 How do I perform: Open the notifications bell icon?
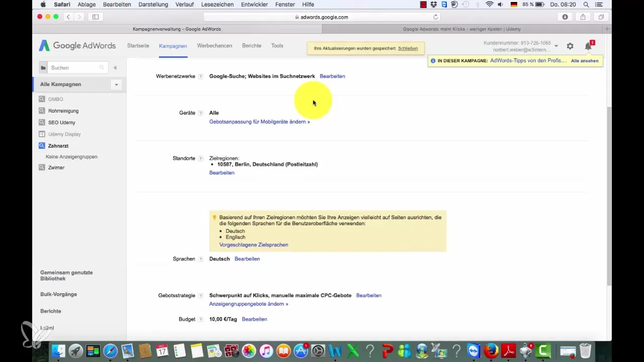pyautogui.click(x=588, y=46)
